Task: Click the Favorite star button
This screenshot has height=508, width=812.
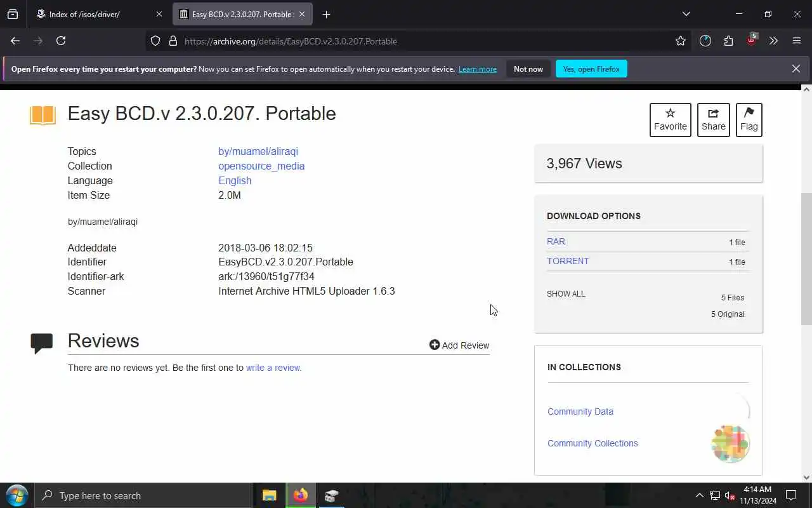Action: pos(670,119)
